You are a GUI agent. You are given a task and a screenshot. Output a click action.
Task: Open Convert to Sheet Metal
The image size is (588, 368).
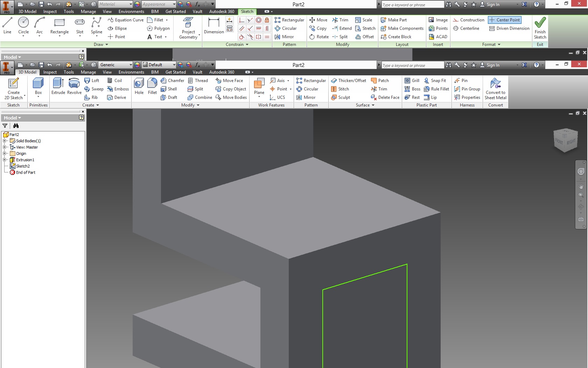495,89
